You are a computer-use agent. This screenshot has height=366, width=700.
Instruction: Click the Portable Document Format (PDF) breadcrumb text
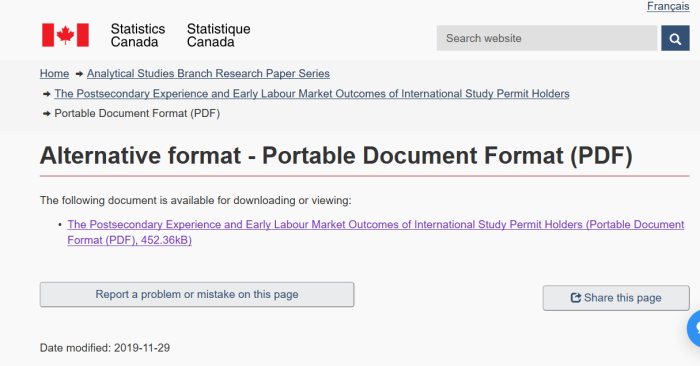(x=137, y=113)
